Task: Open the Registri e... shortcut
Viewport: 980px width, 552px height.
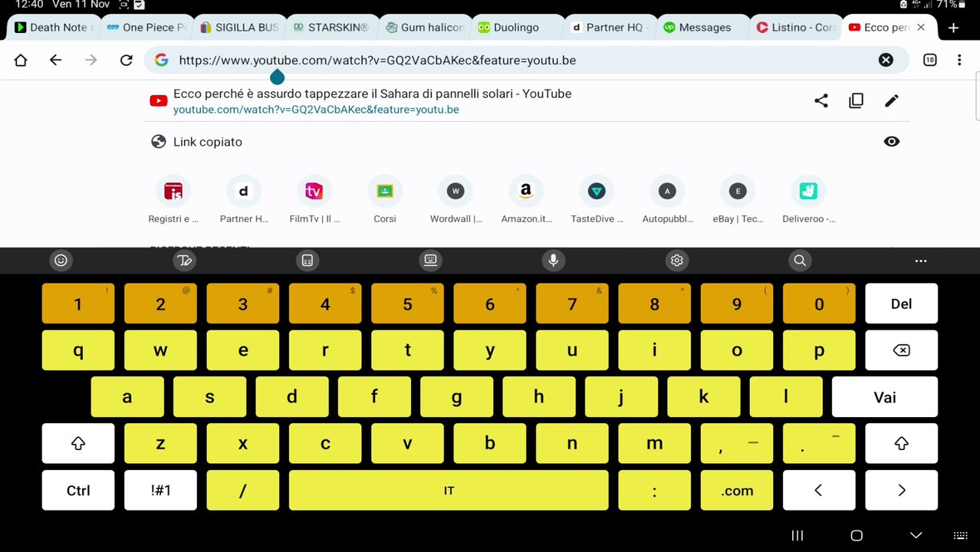Action: coord(173,201)
